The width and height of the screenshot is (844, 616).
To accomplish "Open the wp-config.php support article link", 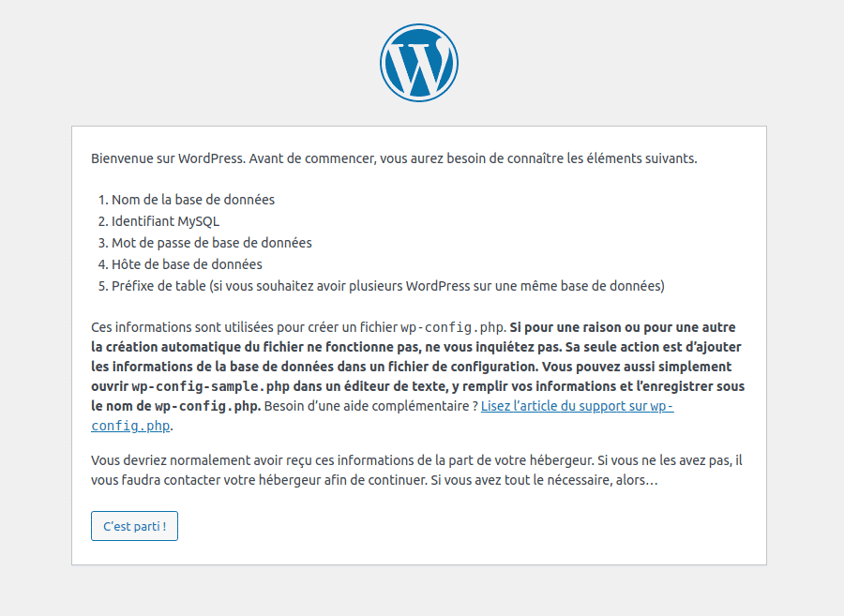I will [576, 406].
